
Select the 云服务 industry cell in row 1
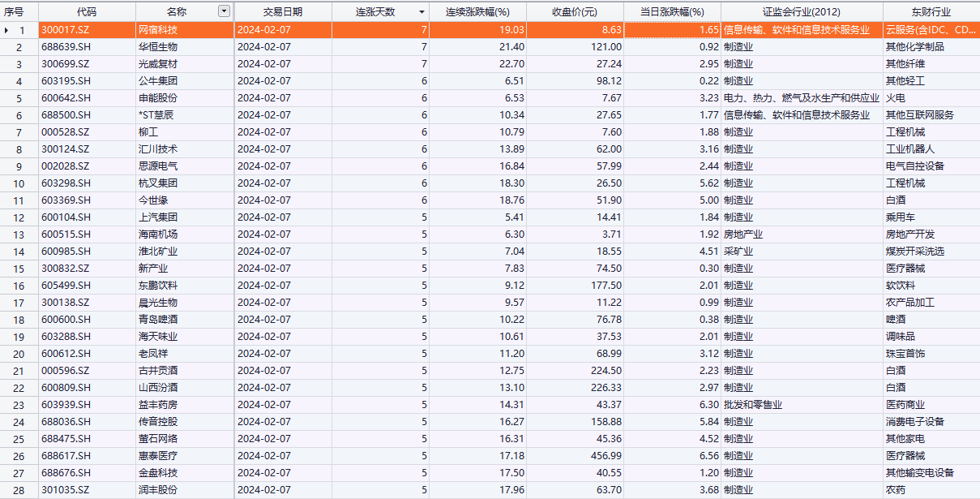click(931, 30)
